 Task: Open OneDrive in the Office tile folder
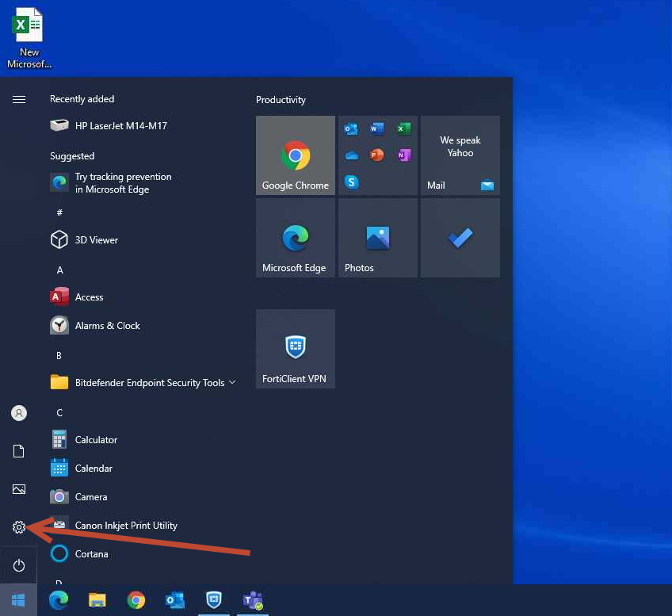point(351,155)
